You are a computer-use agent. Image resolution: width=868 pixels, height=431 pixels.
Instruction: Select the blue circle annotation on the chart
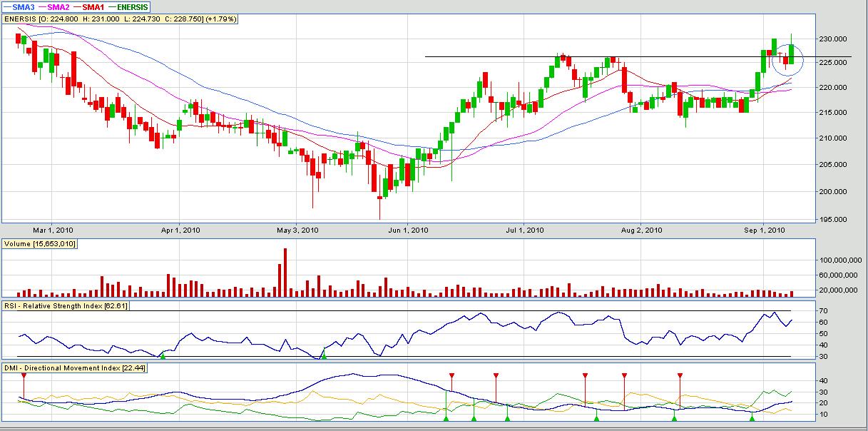pos(788,59)
